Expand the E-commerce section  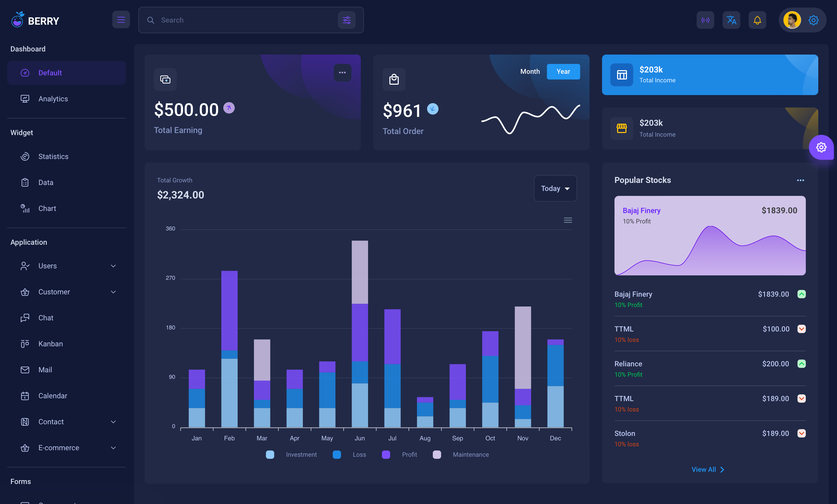[58, 448]
